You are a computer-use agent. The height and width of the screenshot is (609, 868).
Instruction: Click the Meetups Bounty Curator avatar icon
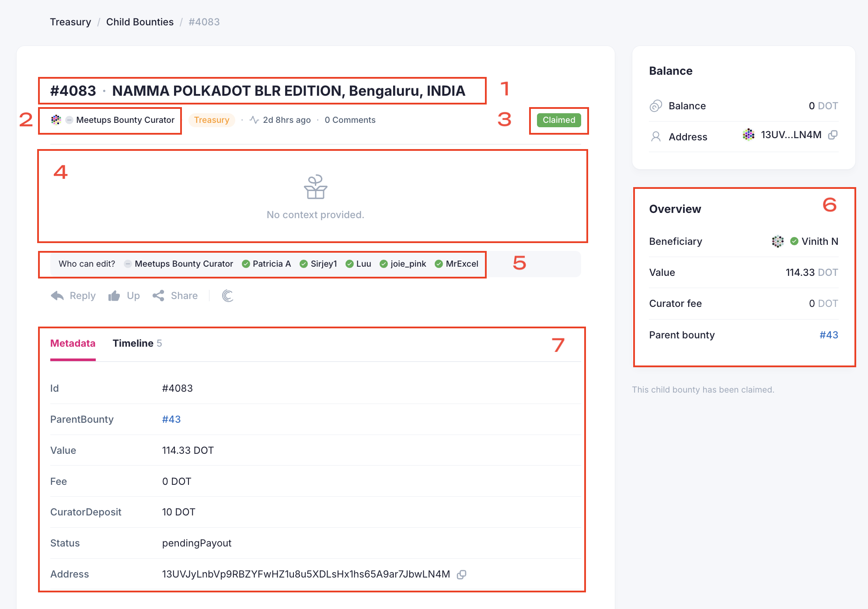point(56,120)
